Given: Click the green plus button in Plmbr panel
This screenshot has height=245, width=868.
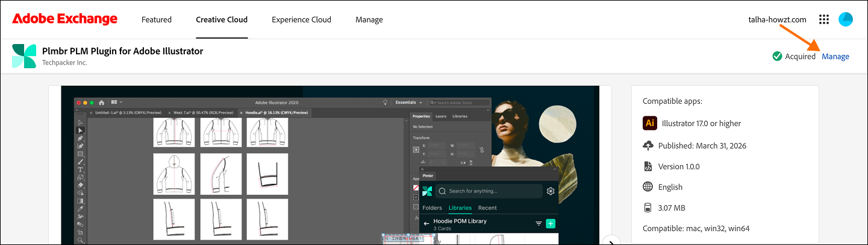Looking at the screenshot, I should click(x=551, y=223).
